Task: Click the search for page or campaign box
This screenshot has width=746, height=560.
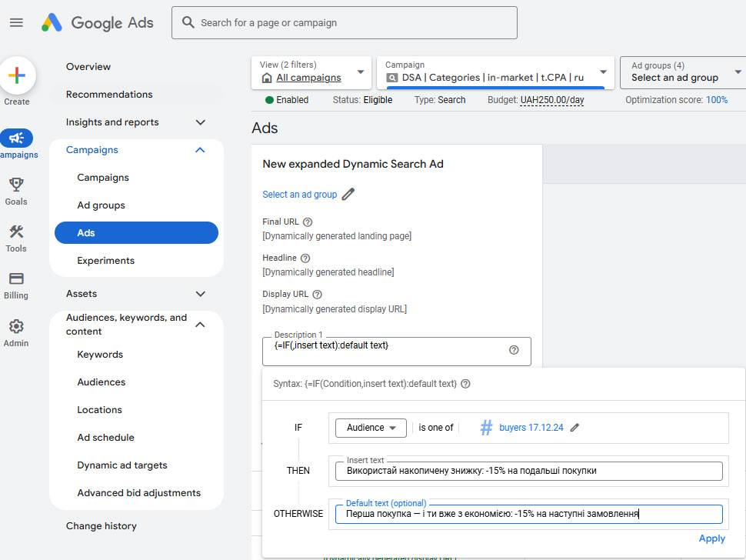Action: pos(345,23)
